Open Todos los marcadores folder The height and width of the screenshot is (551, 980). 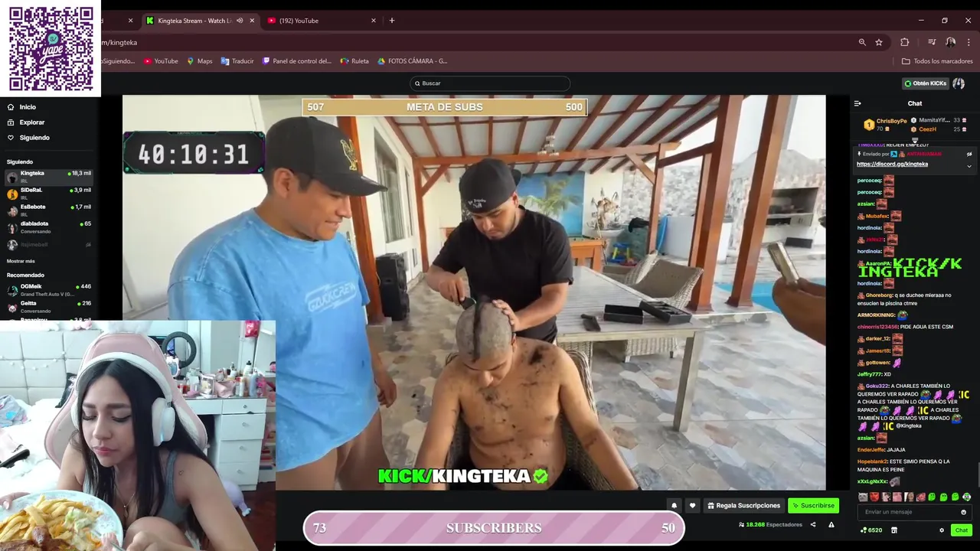tap(937, 61)
